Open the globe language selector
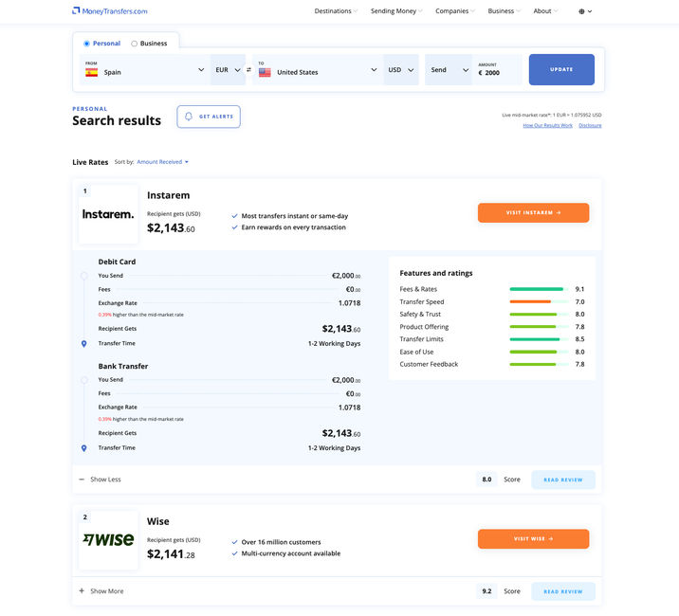Screen dimensions: 679x616 point(584,11)
